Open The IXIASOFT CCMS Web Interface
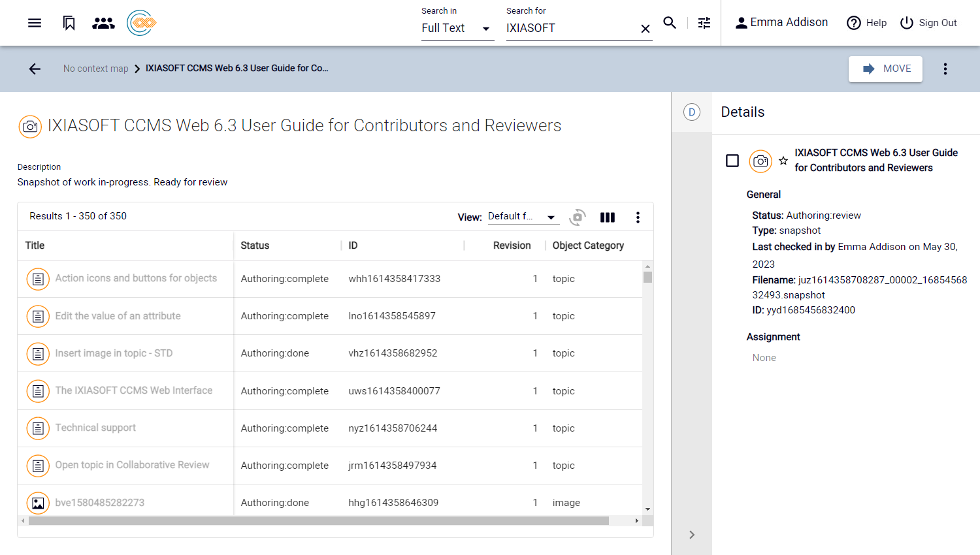This screenshot has height=555, width=980. click(x=134, y=390)
